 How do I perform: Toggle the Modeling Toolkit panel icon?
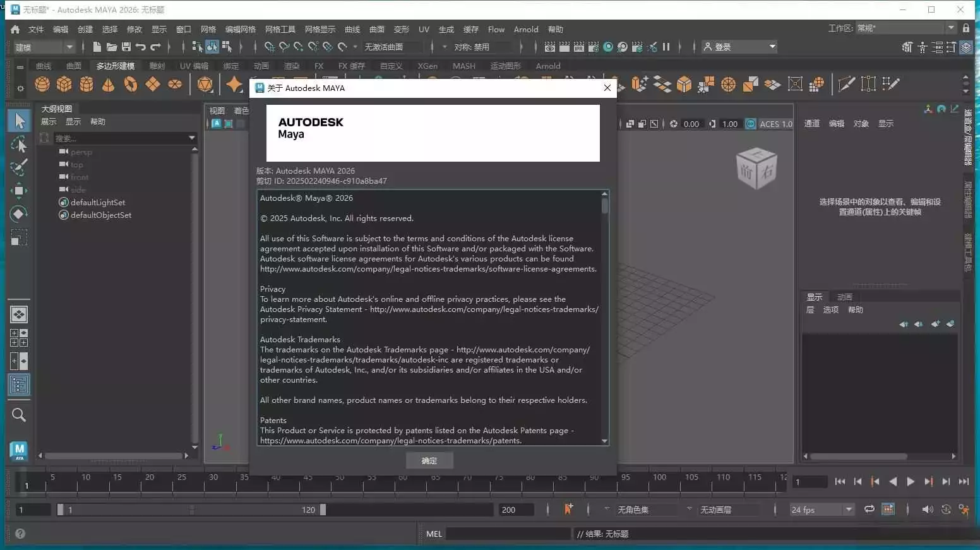click(x=907, y=47)
